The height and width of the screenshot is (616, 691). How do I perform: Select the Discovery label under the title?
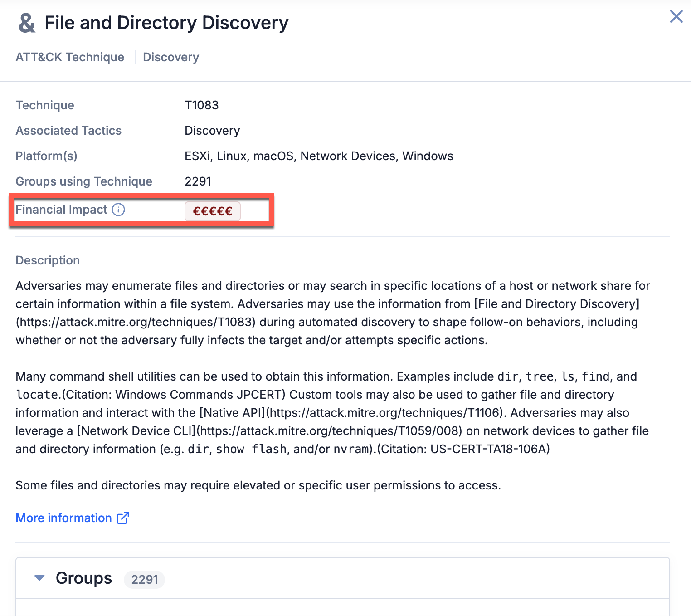171,57
